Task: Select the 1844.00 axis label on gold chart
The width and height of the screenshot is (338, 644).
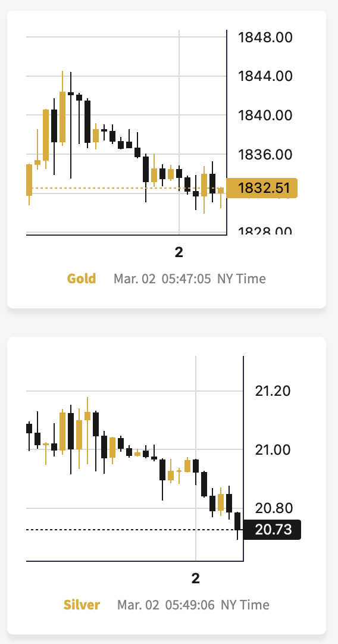Action: [265, 76]
